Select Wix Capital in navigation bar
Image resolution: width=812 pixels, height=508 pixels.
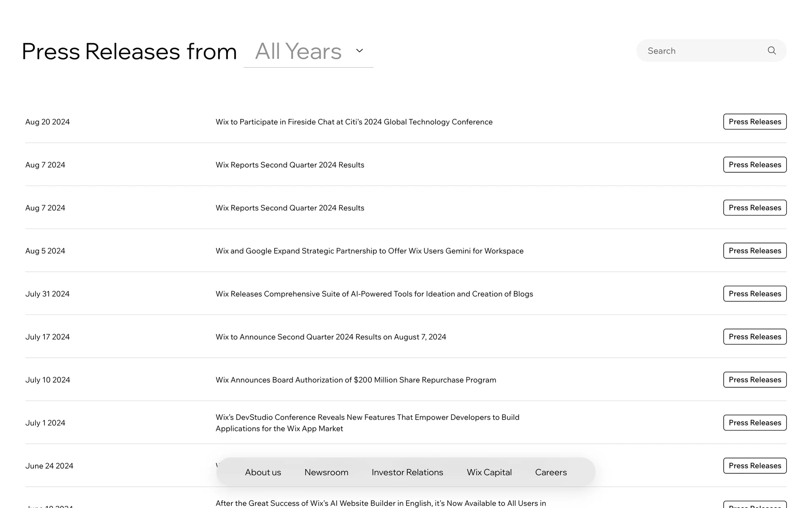(489, 472)
